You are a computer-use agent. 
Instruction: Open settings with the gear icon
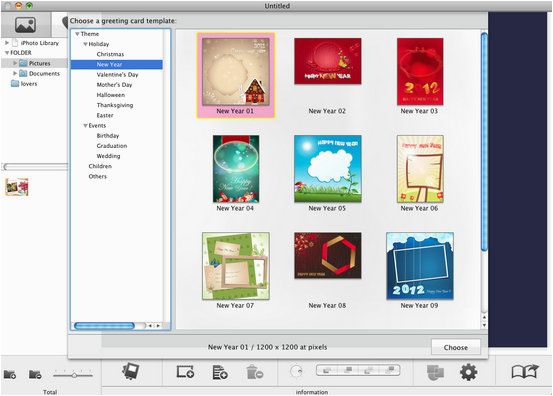click(x=468, y=372)
